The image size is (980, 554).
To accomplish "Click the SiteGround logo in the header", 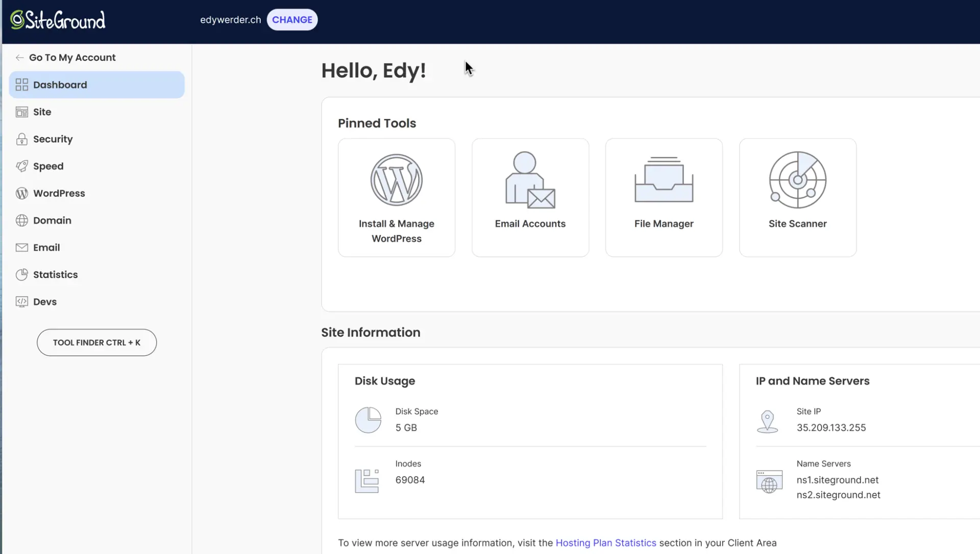I will [58, 19].
